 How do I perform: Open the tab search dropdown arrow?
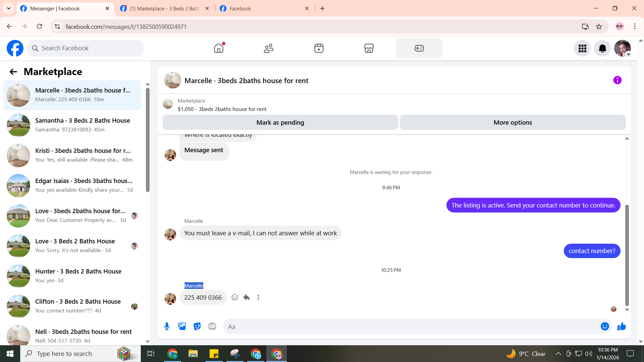click(8, 8)
